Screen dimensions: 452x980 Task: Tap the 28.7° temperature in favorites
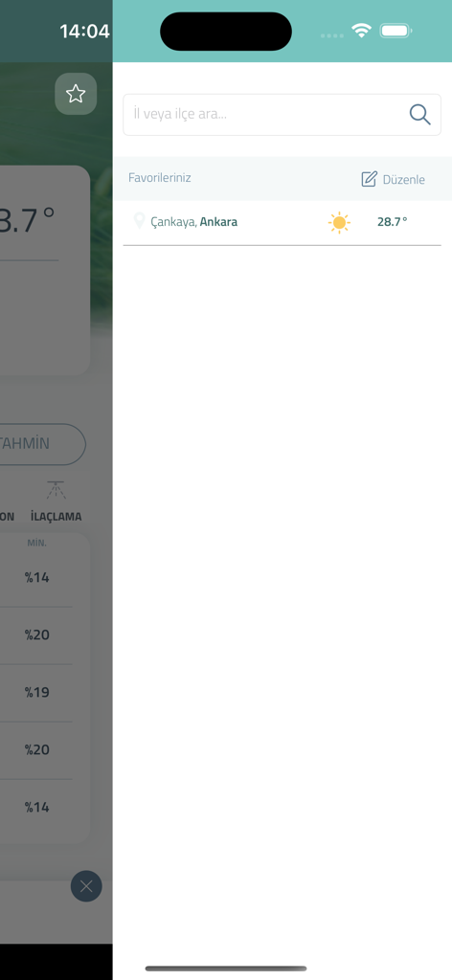point(392,221)
